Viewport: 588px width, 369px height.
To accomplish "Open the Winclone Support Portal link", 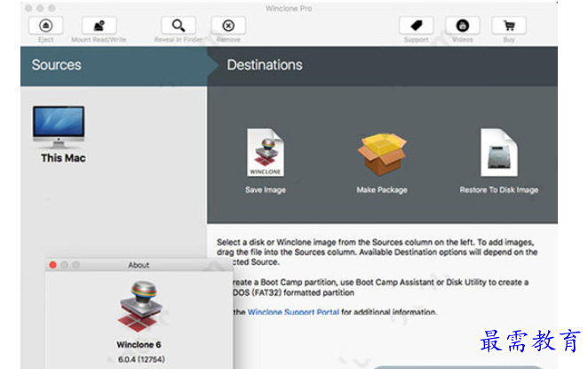I will coord(293,312).
